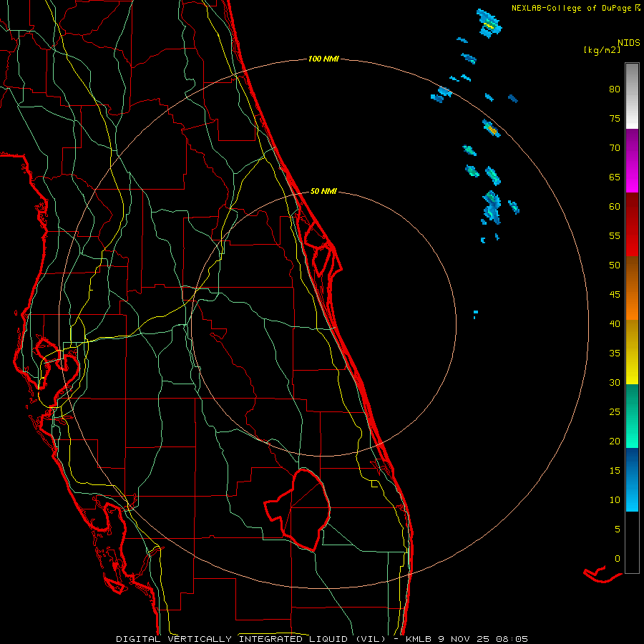Click the white-gray segment of color bar
644x644 pixels.
[632, 96]
